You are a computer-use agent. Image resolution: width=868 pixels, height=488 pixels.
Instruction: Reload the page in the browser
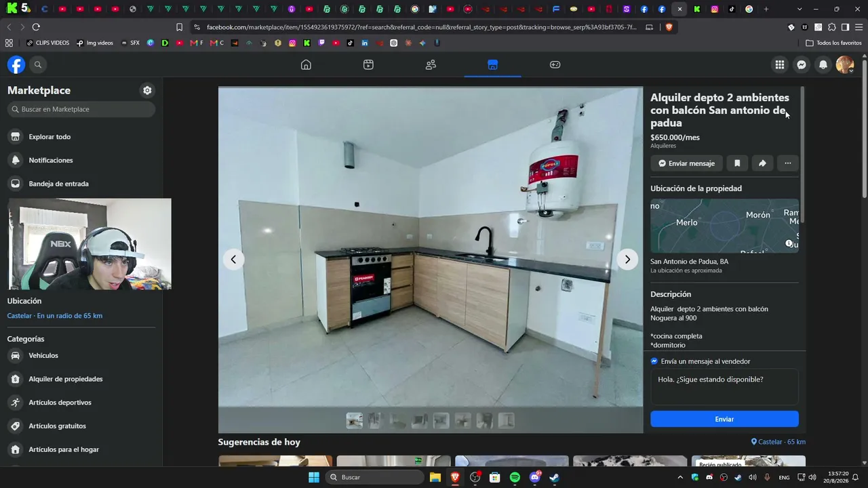[36, 27]
